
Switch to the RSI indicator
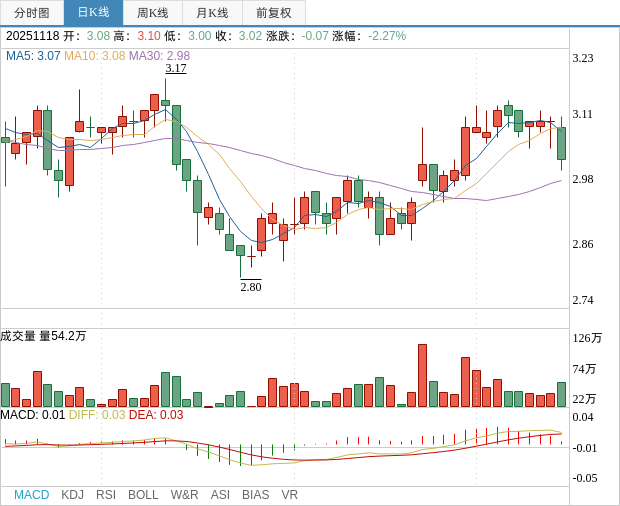106,495
